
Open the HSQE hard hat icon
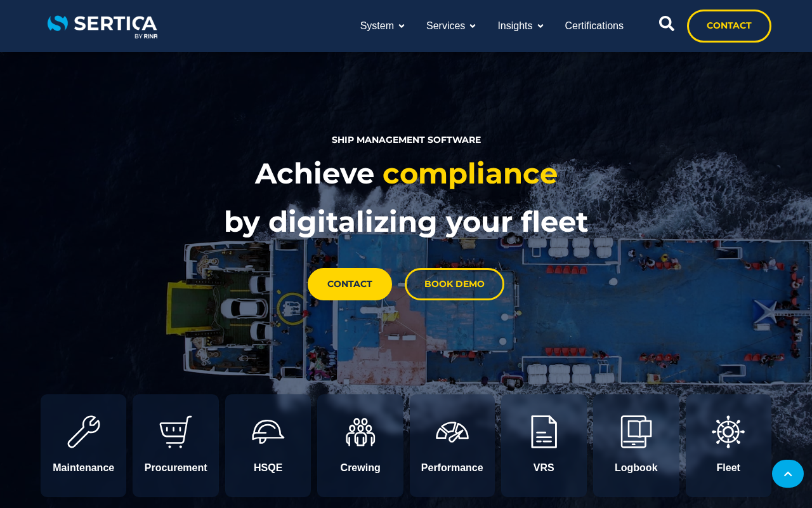(x=268, y=432)
